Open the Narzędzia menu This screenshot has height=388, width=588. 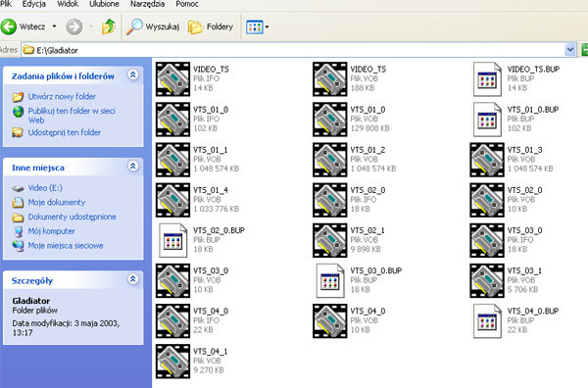point(147,4)
